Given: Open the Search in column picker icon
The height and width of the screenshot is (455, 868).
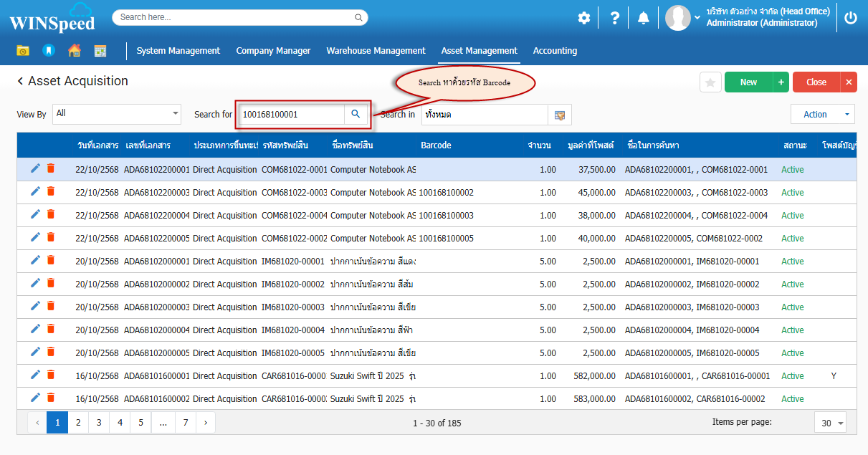Looking at the screenshot, I should (x=560, y=115).
